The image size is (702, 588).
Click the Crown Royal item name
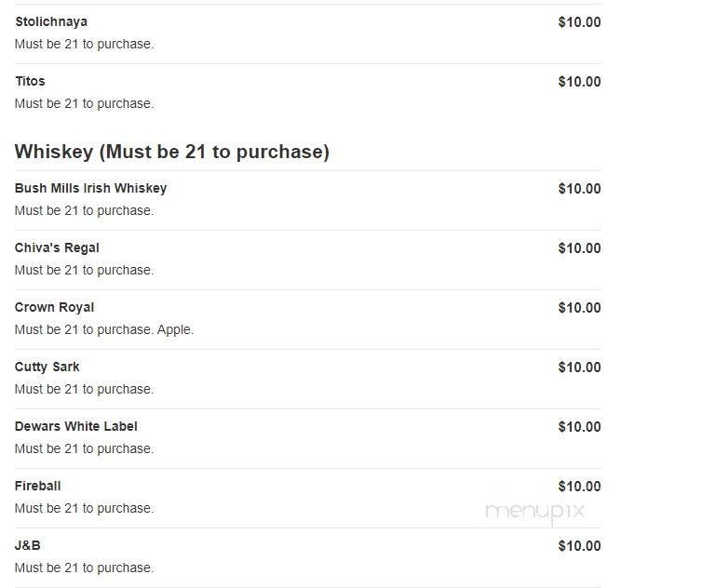click(54, 307)
